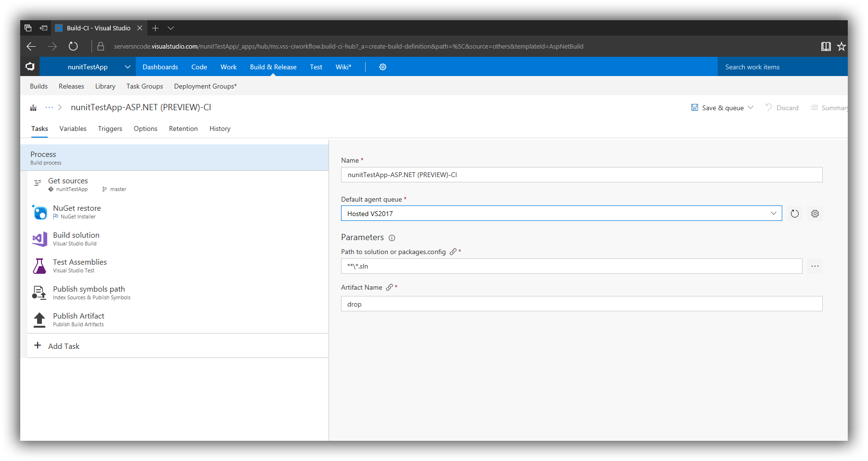Image resolution: width=868 pixels, height=461 pixels.
Task: Select the NuGet restore task icon
Action: pos(39,212)
